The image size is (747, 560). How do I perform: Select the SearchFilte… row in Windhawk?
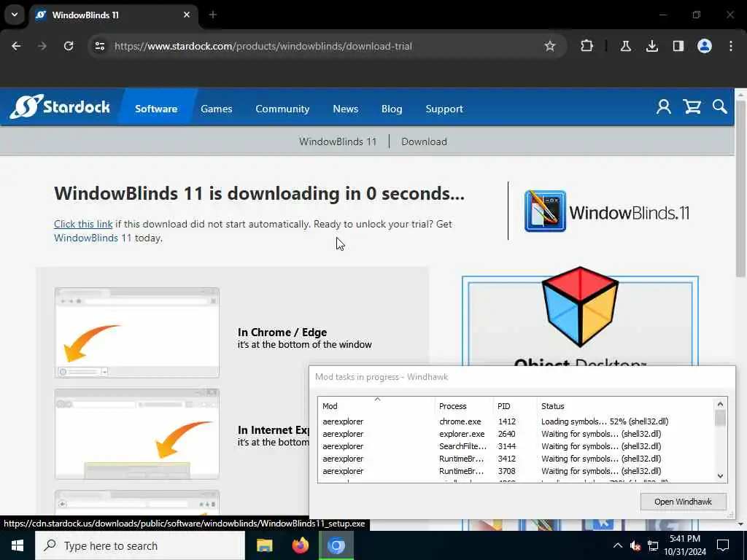[516, 446]
